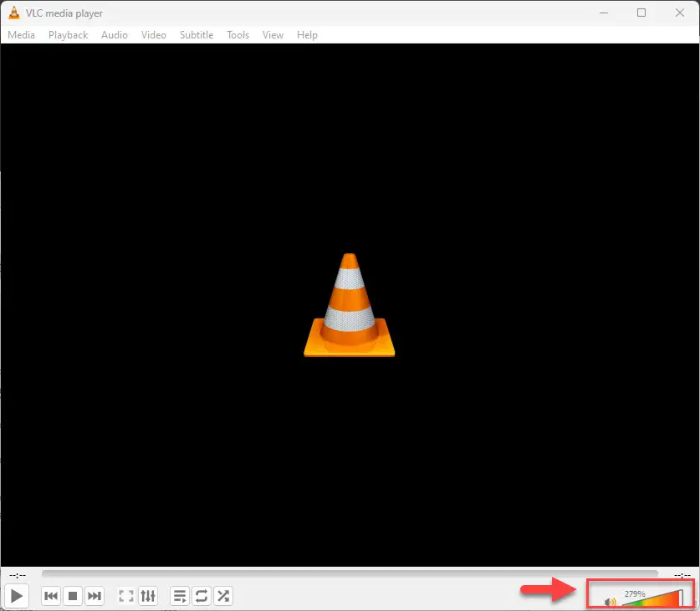Toggle loop repeat mode
This screenshot has height=611, width=700.
[x=202, y=596]
